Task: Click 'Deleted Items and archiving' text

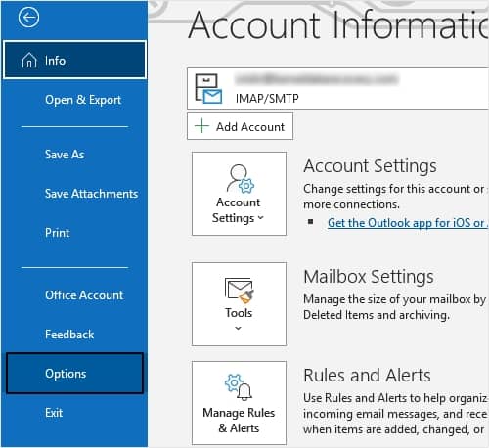Action: pyautogui.click(x=377, y=315)
